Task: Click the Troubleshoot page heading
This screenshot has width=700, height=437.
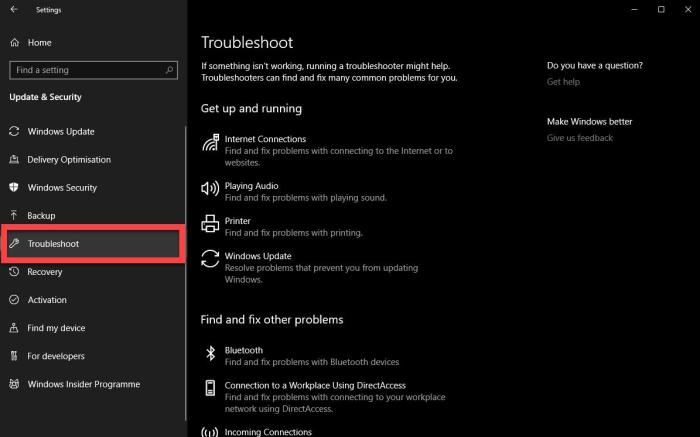Action: click(247, 42)
